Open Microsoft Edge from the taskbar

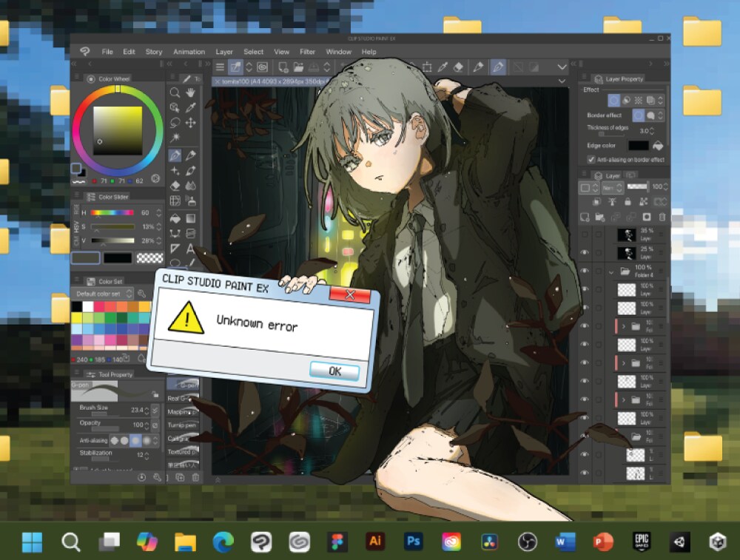click(223, 542)
